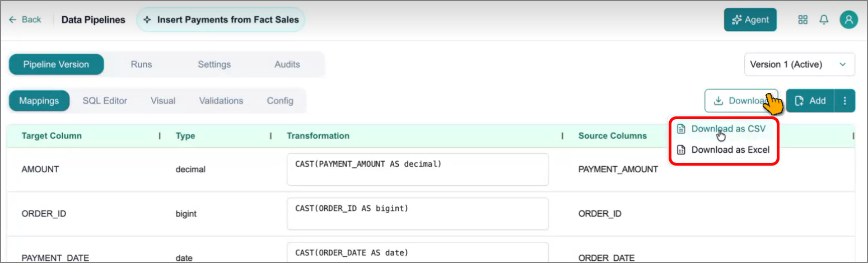
Task: Sort by Target Column header
Action: click(52, 135)
